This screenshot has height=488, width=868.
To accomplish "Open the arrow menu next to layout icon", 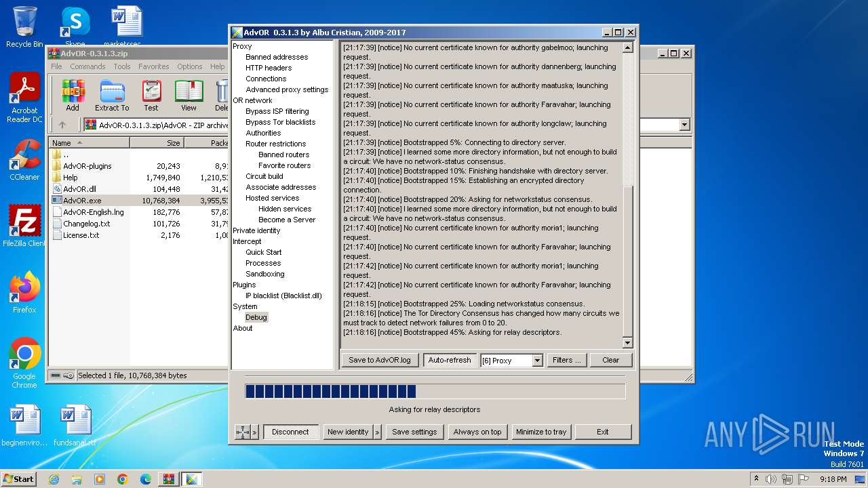I will (255, 432).
